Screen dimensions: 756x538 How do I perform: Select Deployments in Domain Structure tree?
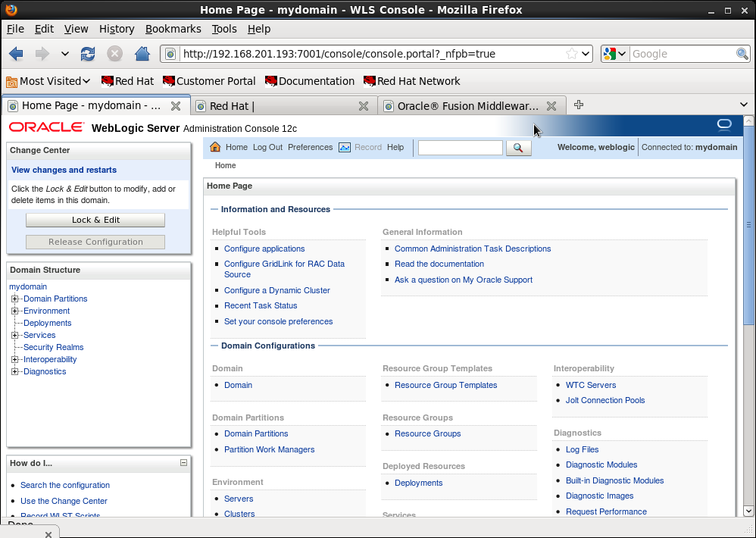click(47, 323)
